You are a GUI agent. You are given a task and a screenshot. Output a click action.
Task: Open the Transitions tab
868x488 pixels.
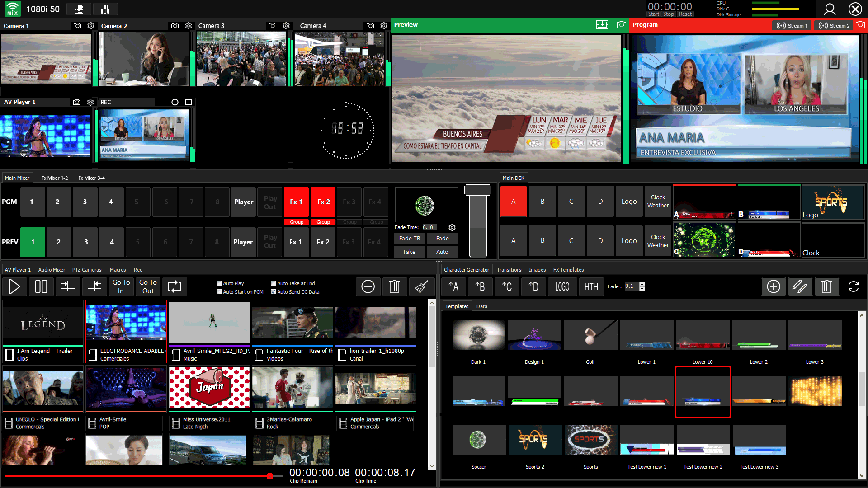tap(509, 270)
